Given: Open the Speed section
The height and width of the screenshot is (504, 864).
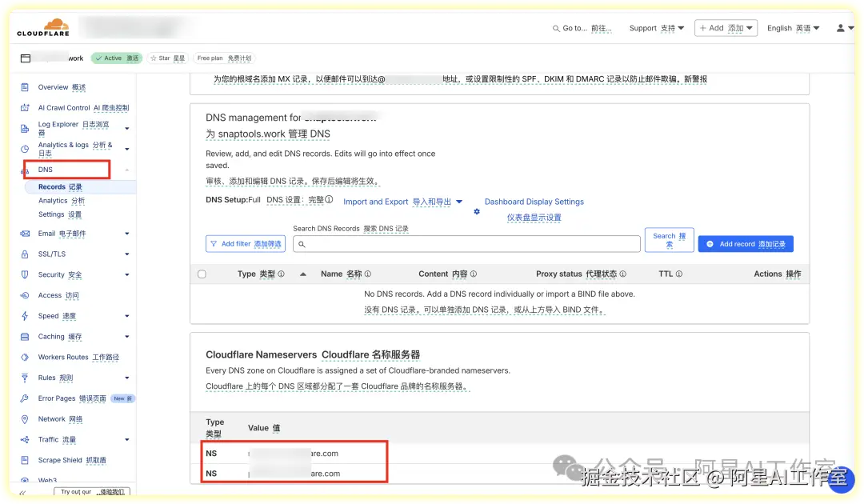Looking at the screenshot, I should pyautogui.click(x=51, y=315).
